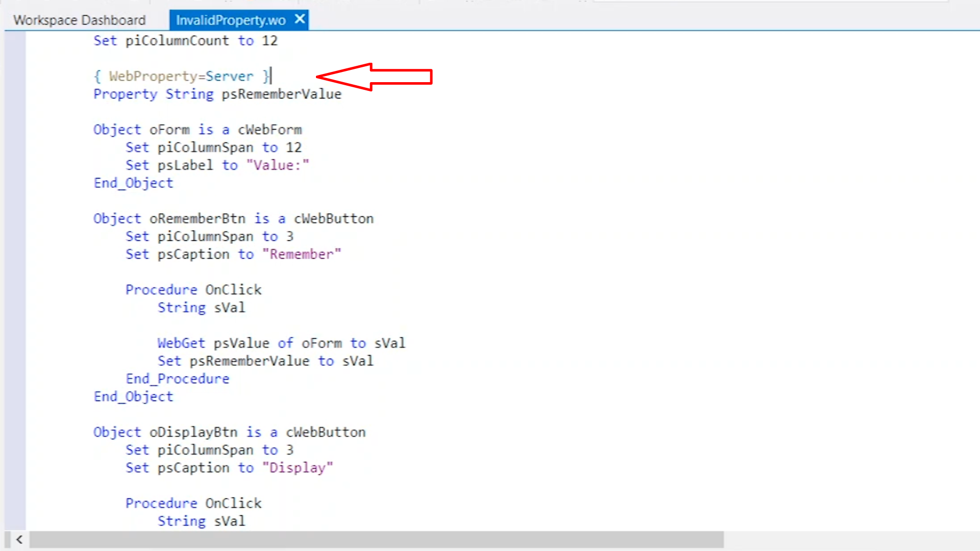This screenshot has height=551, width=980.
Task: Click the "Display" caption string
Action: [298, 468]
